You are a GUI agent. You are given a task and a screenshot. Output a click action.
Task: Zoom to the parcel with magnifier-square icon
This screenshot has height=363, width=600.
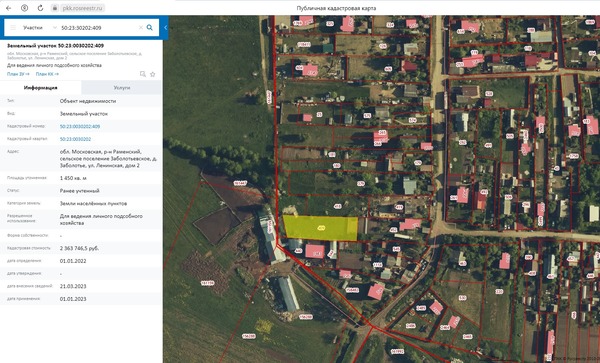pos(143,74)
